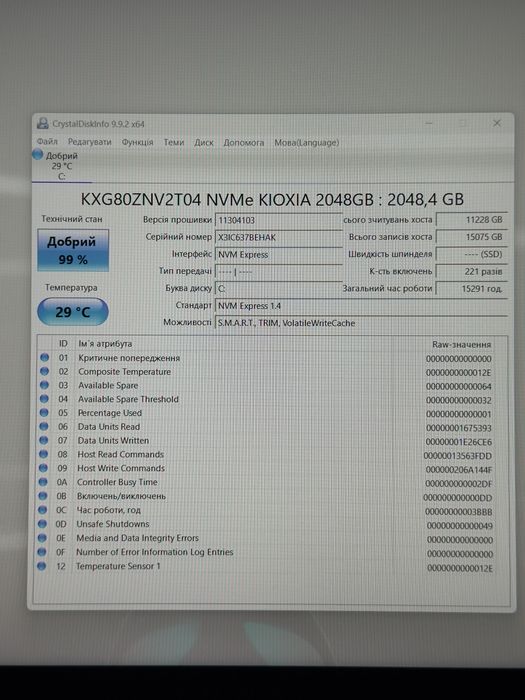Click the Добрий 99 % health status button
525x700 pixels.
coord(73,250)
